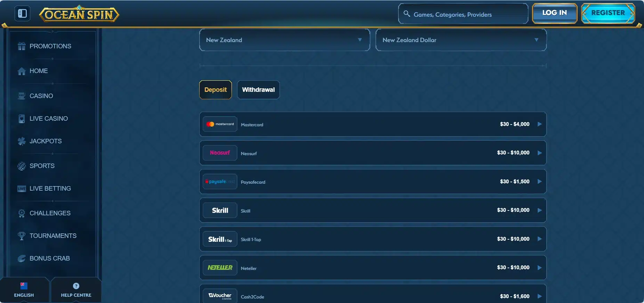Open the Jackpots clover icon

point(22,141)
